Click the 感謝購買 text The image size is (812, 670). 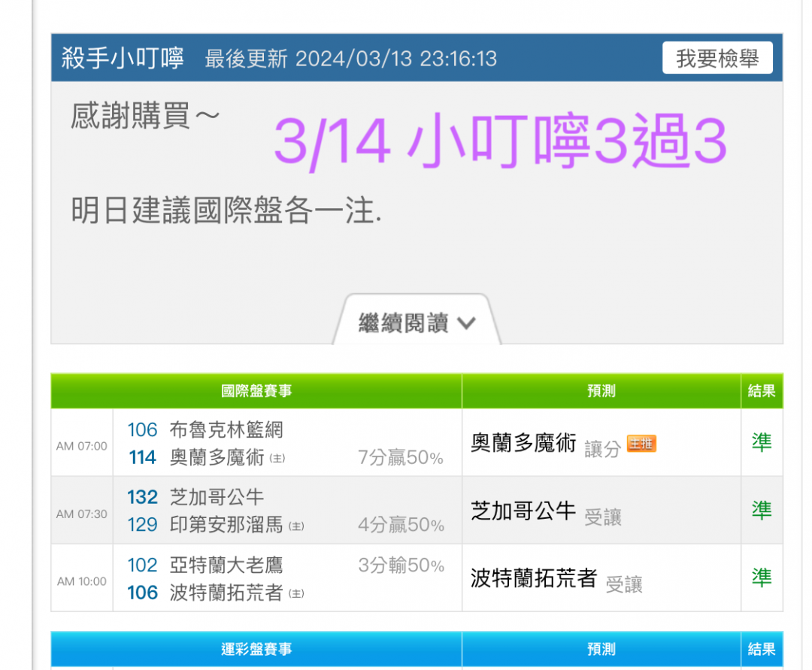pos(145,116)
